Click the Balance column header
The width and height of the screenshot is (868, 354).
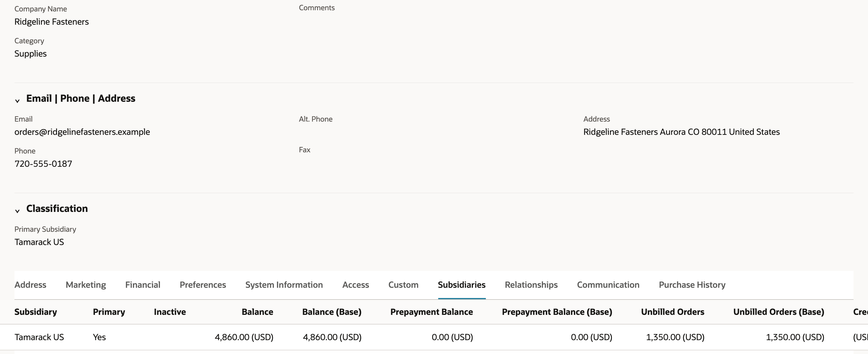pyautogui.click(x=257, y=312)
